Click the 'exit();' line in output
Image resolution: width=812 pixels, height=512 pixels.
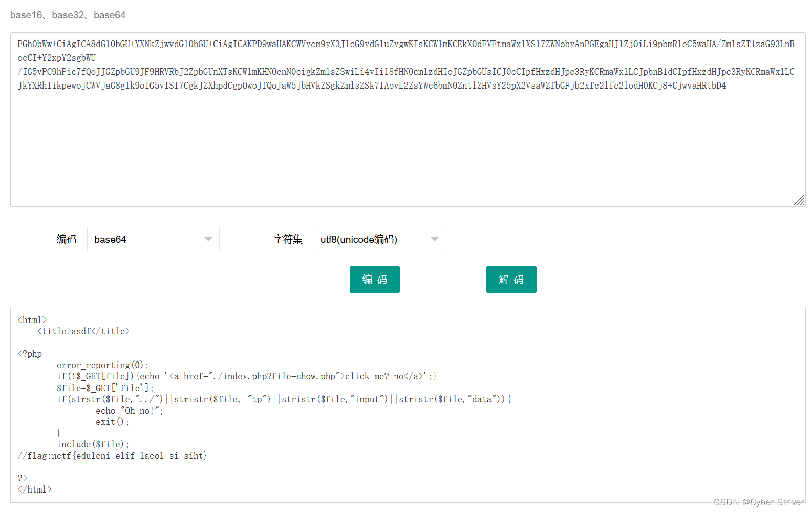click(x=113, y=422)
